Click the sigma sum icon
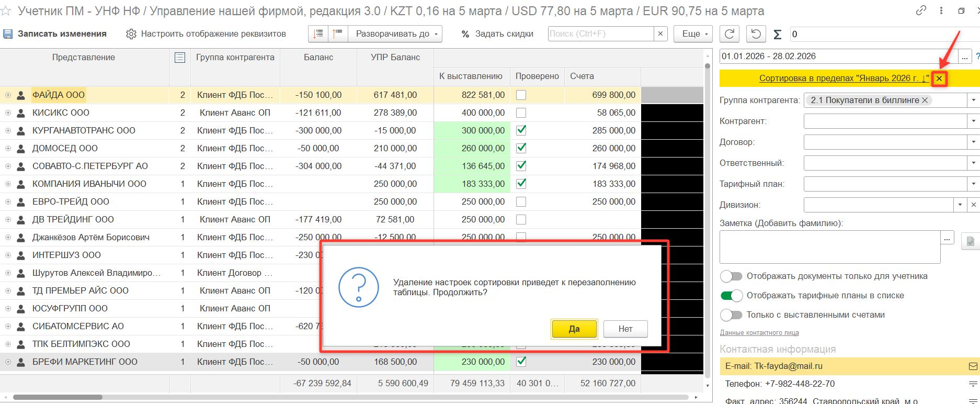Image resolution: width=980 pixels, height=404 pixels. (x=778, y=35)
